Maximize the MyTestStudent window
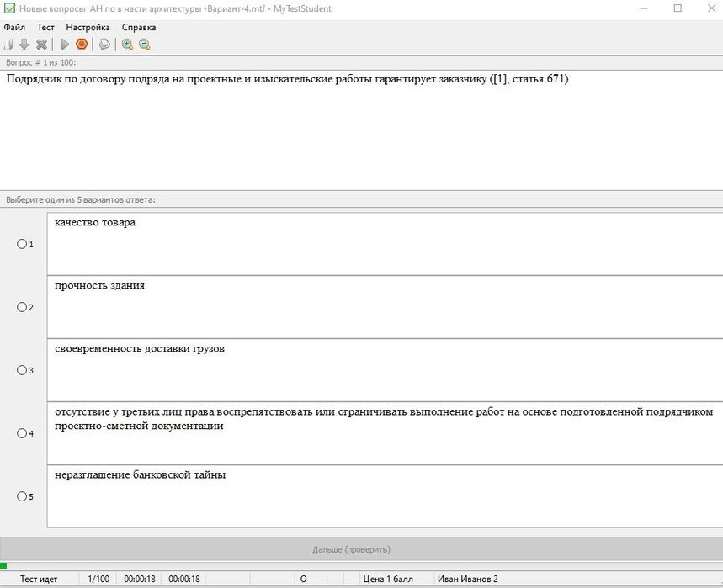This screenshot has width=723, height=588. coord(678,8)
